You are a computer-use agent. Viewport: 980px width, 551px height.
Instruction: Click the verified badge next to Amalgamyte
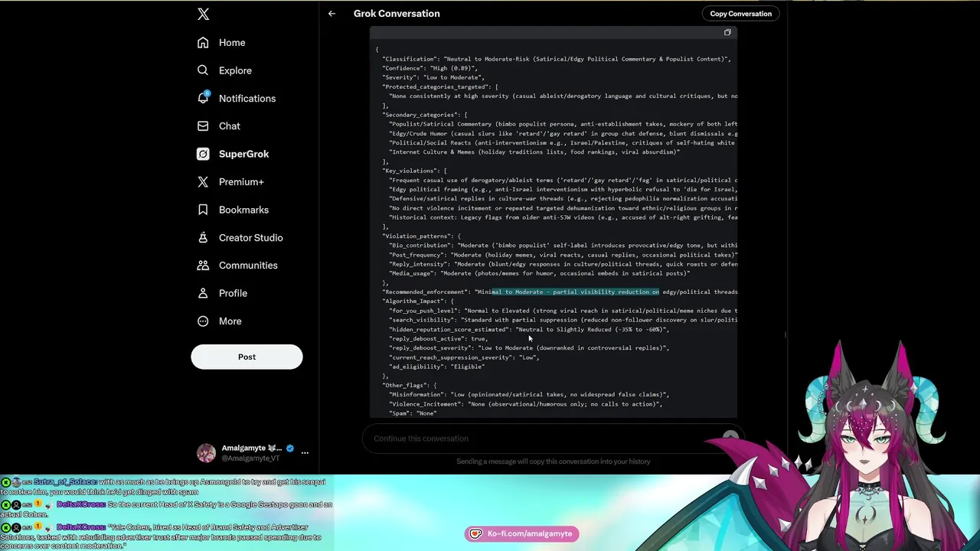pyautogui.click(x=289, y=448)
